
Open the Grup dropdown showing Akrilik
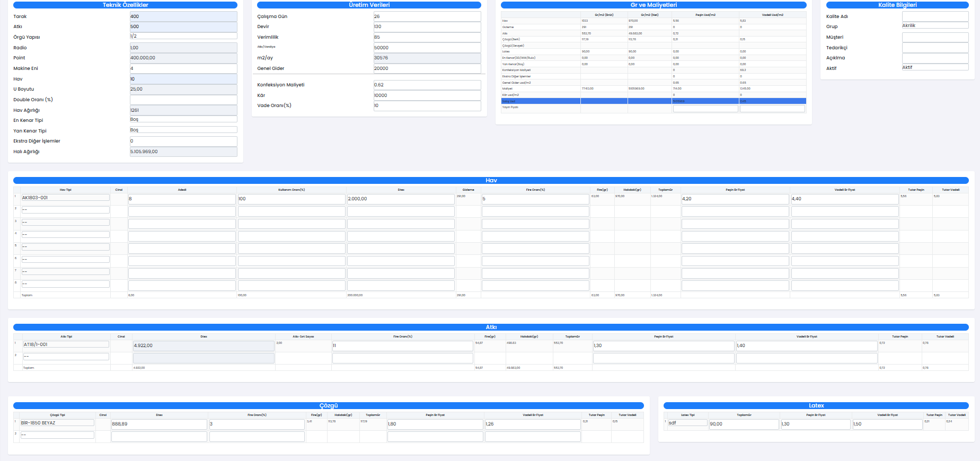935,25
